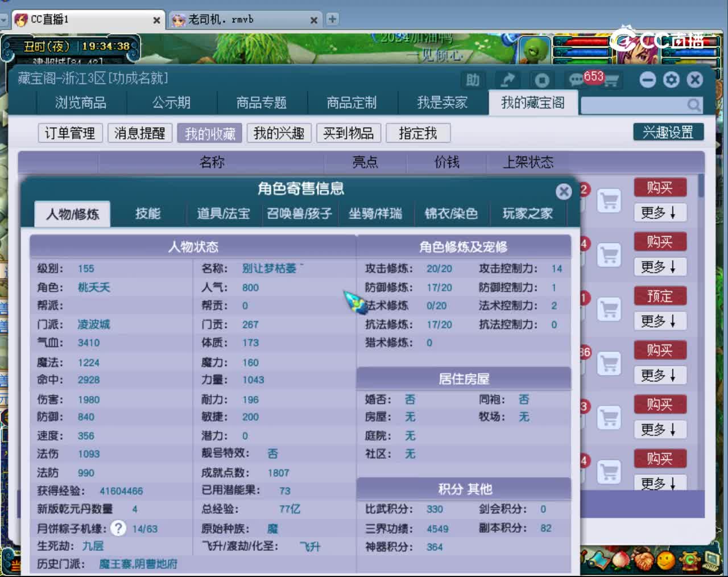
Task: Click the green monster pet portrait
Action: tap(535, 50)
